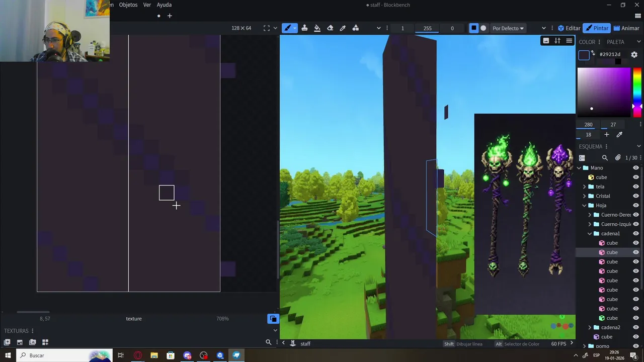Click the add texture grid icon
Screen dimensions: 644x362
click(45, 342)
